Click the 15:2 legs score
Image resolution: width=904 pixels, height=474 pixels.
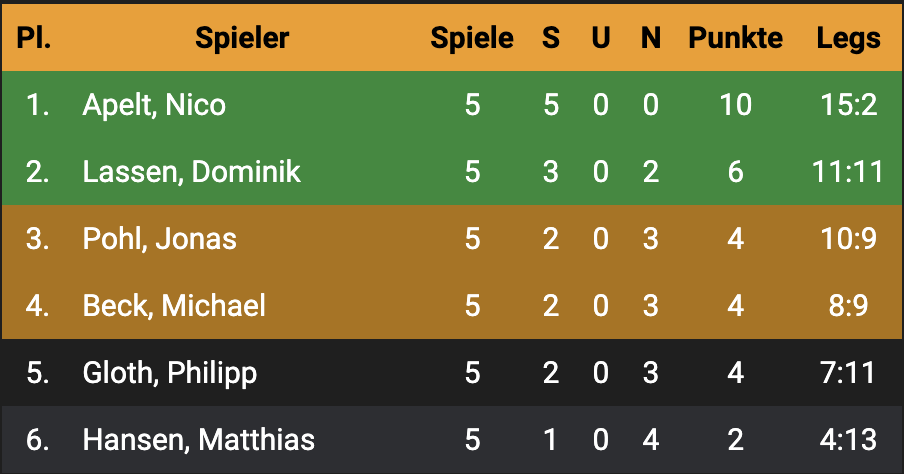pyautogui.click(x=848, y=105)
